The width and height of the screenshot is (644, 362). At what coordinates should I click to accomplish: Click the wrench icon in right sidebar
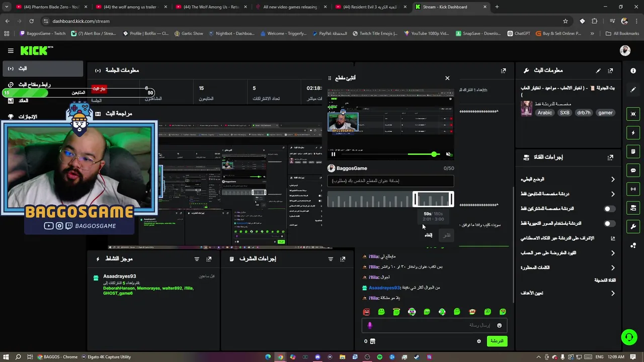pos(633,226)
